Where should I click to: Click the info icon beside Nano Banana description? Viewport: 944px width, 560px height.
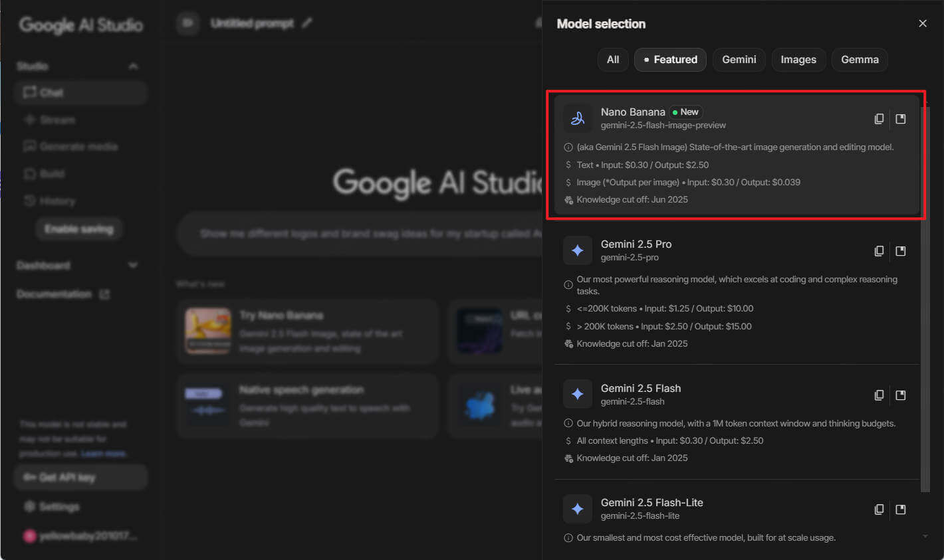click(568, 147)
